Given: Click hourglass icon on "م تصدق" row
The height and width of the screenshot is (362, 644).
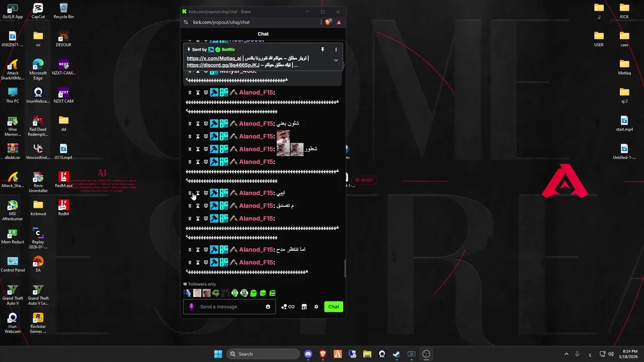Looking at the screenshot, I should click(x=198, y=206).
